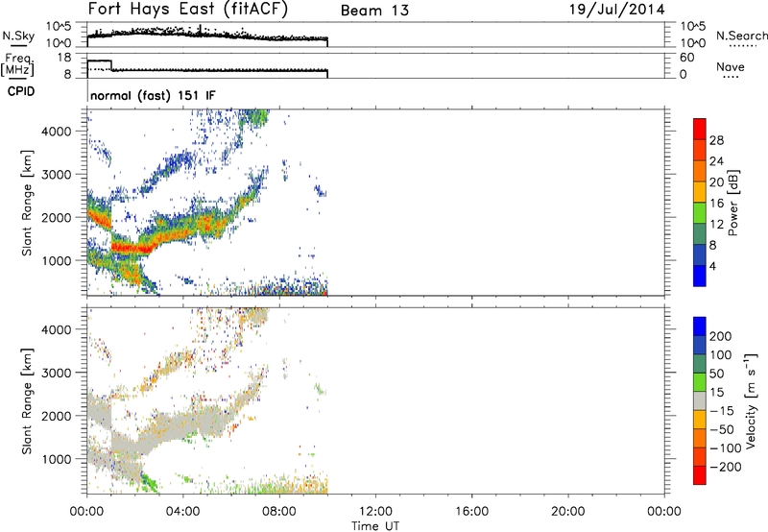Click 'normal (fast) 151 IF' text

point(153,96)
